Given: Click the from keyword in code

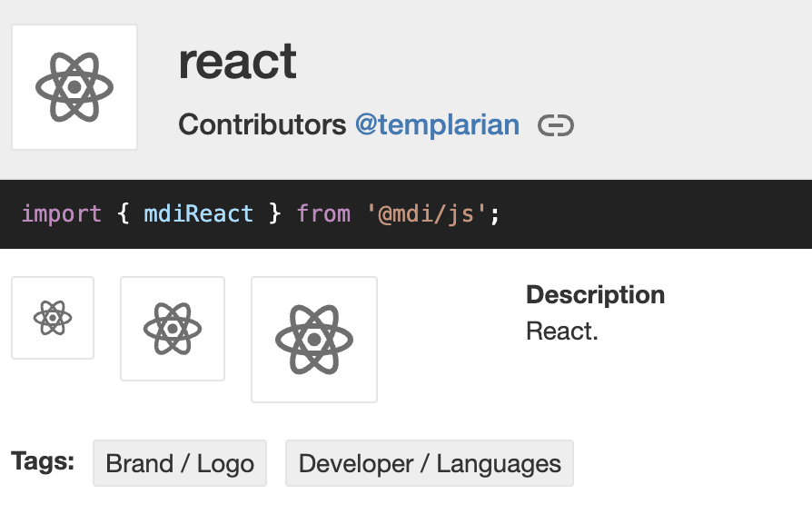Looking at the screenshot, I should click(323, 213).
